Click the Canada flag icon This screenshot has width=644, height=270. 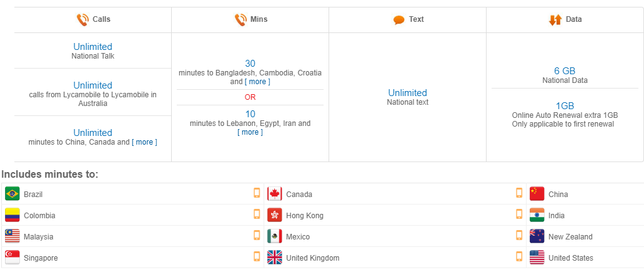(274, 194)
